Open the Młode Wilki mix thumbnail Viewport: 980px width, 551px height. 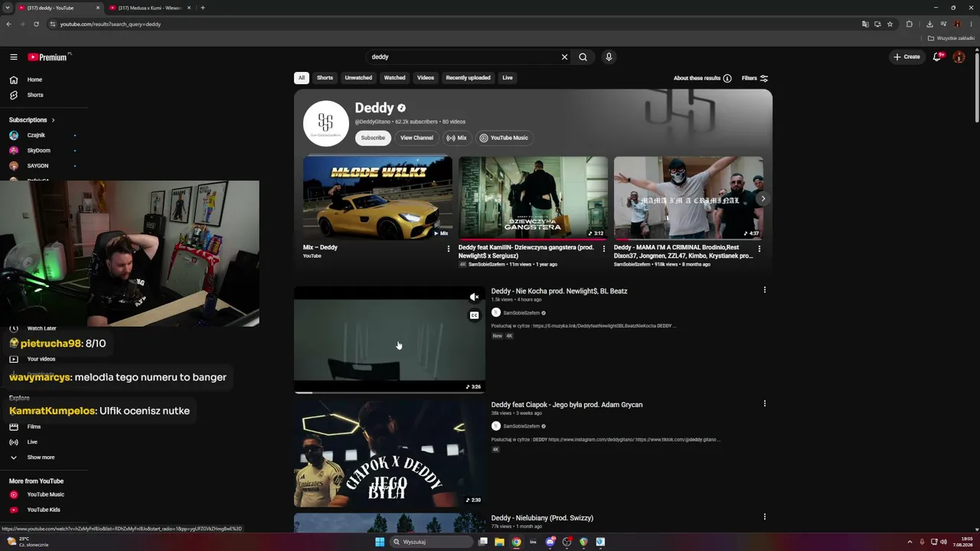click(x=377, y=198)
